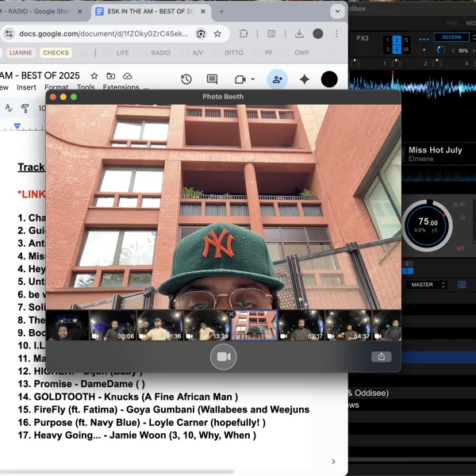The height and width of the screenshot is (476, 476).
Task: Click the Photo Booth share icon
Action: [x=381, y=357]
